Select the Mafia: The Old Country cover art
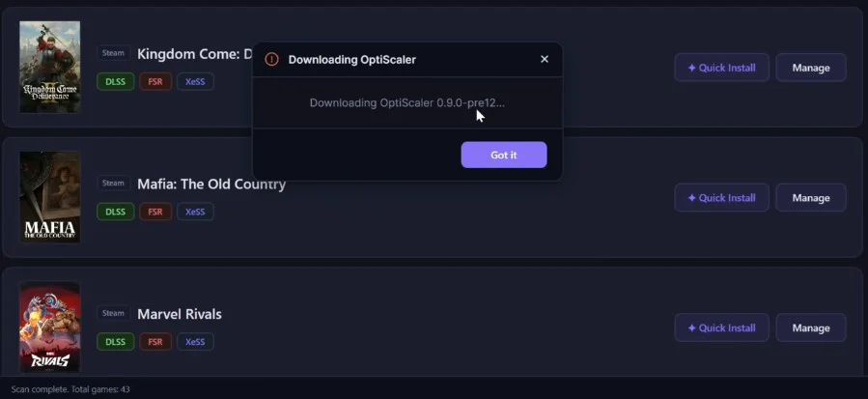The width and height of the screenshot is (868, 399). pos(50,197)
